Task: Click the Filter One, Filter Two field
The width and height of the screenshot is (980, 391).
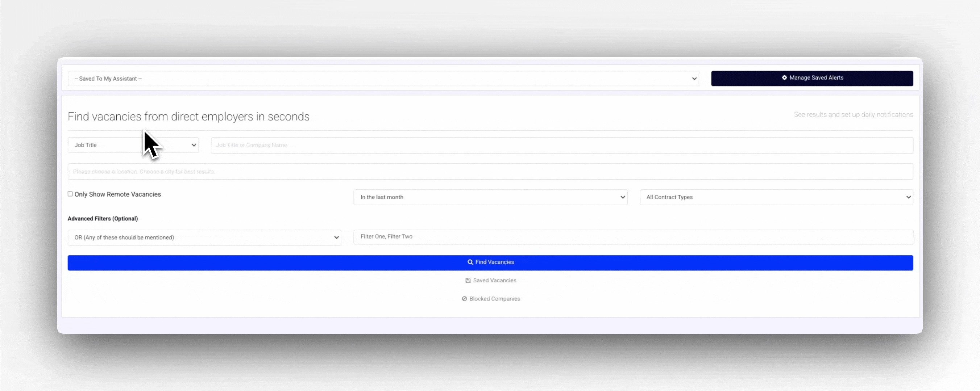Action: (x=633, y=237)
